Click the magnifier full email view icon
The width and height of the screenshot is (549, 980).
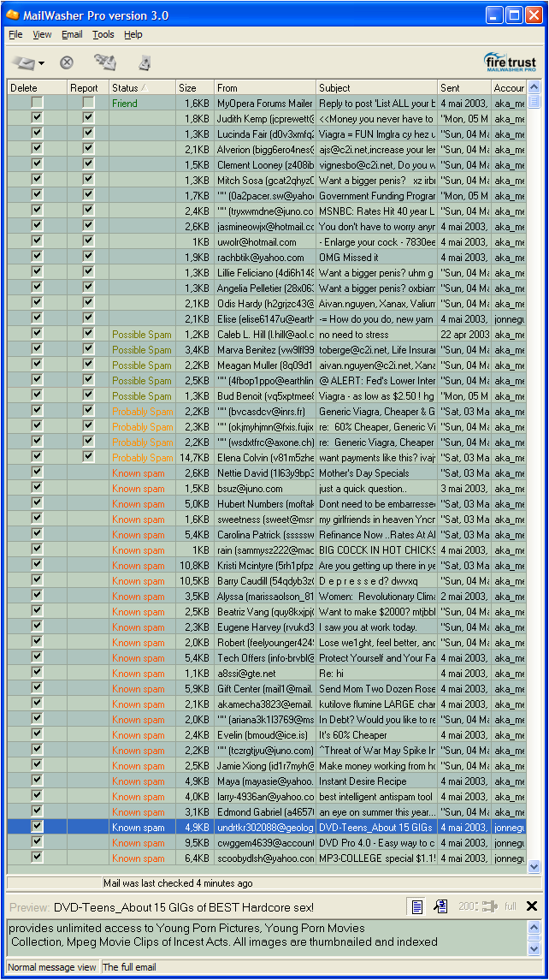[x=440, y=906]
